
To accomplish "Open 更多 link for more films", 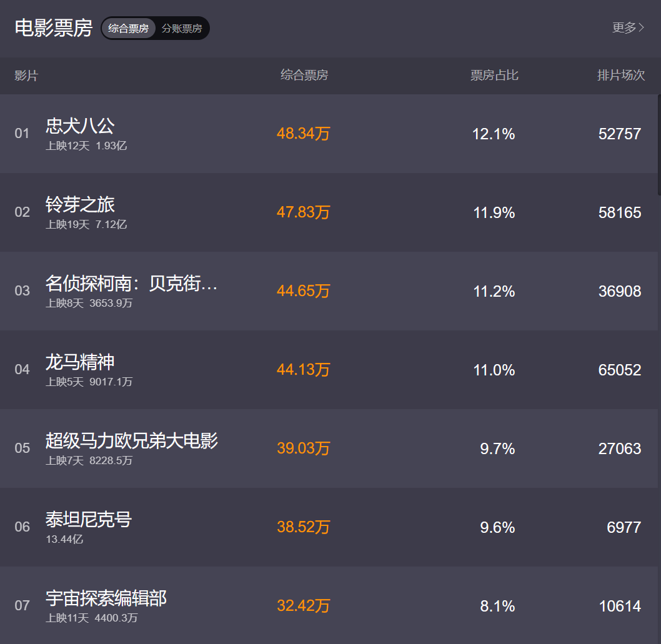I will tap(624, 27).
